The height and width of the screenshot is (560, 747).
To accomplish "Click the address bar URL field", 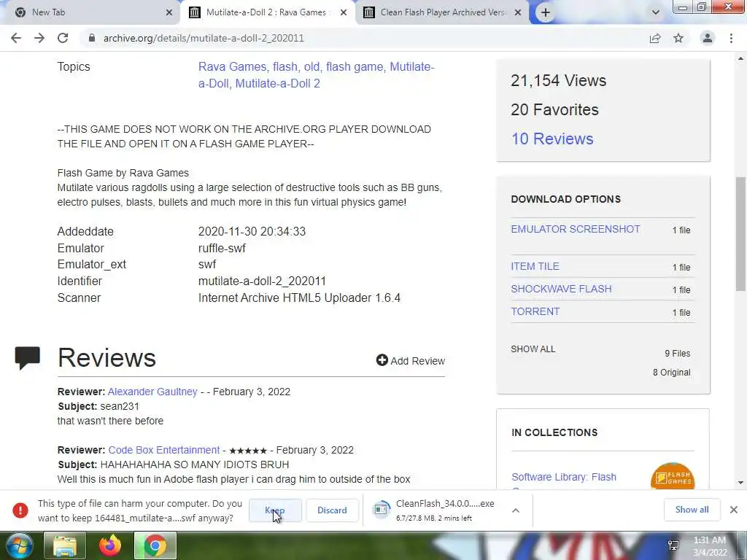I will [367, 38].
